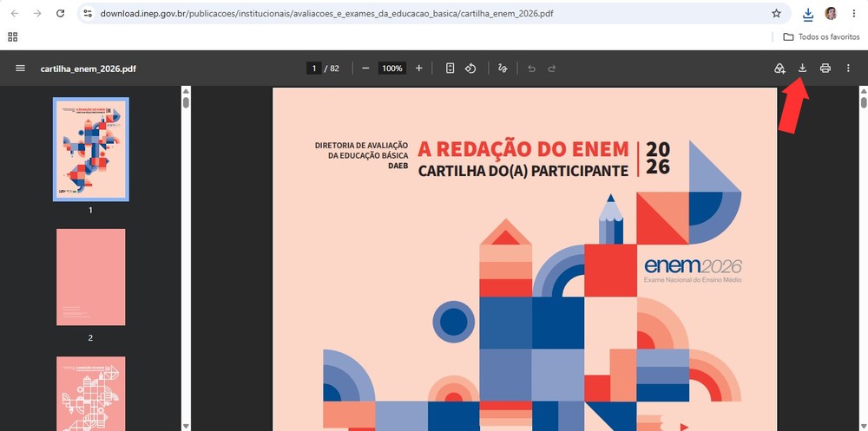868x431 pixels.
Task: Click the thumbnail label number 2
Action: click(91, 337)
